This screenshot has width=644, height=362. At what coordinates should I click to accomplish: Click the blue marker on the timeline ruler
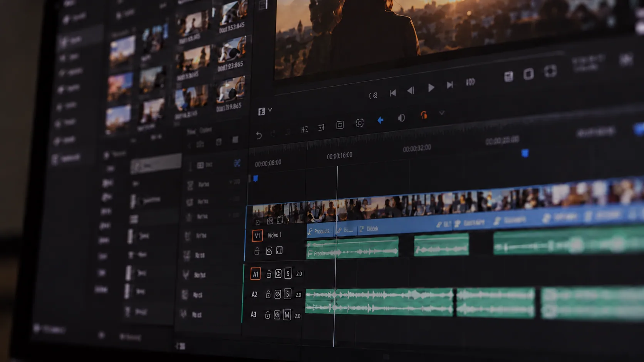[525, 153]
